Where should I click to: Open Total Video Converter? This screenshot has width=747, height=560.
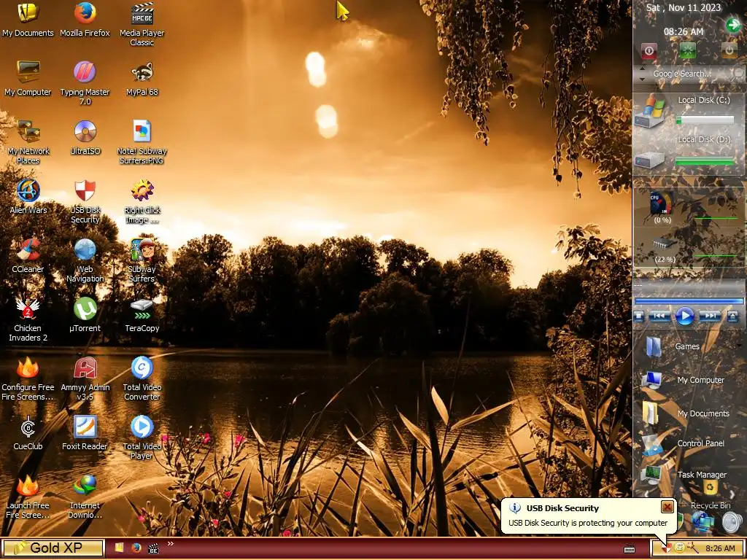(142, 378)
